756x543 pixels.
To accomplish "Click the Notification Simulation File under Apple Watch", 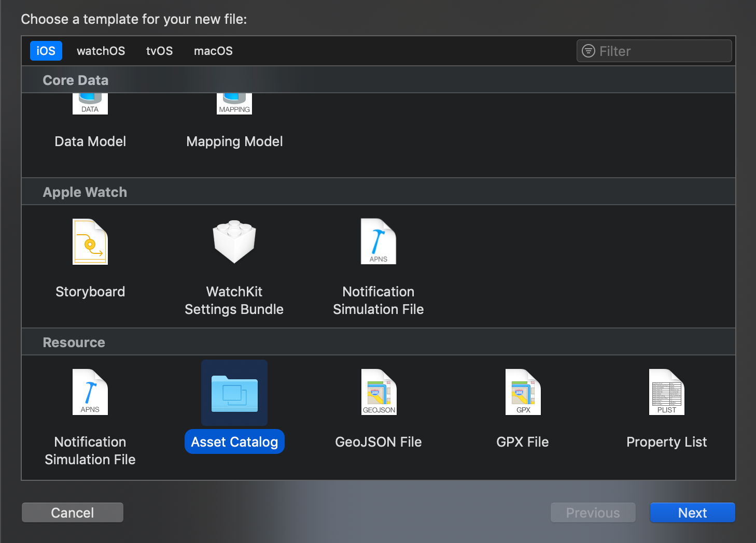I will pyautogui.click(x=378, y=241).
